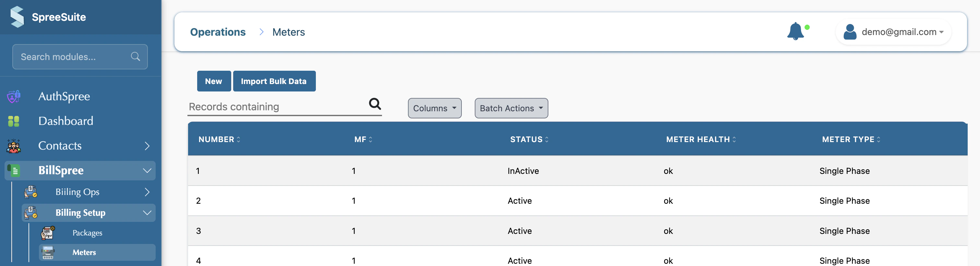The width and height of the screenshot is (980, 266).
Task: Click the Number cell of row 2
Action: pos(198,200)
